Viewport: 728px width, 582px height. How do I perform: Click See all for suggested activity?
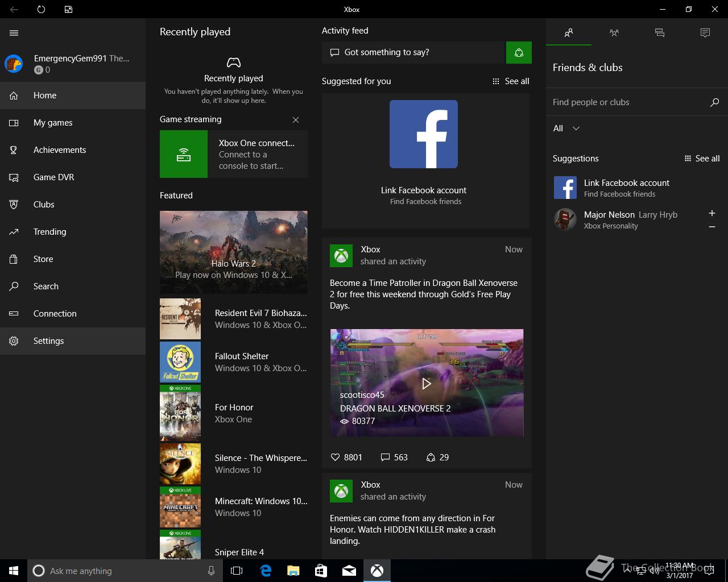[x=511, y=81]
